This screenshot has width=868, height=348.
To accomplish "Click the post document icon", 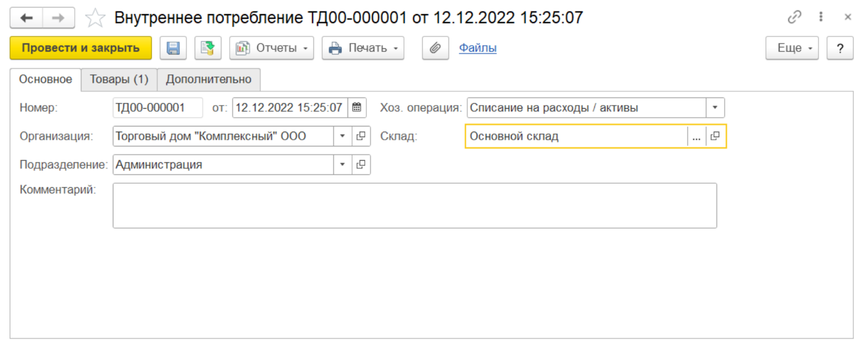I will (x=208, y=48).
